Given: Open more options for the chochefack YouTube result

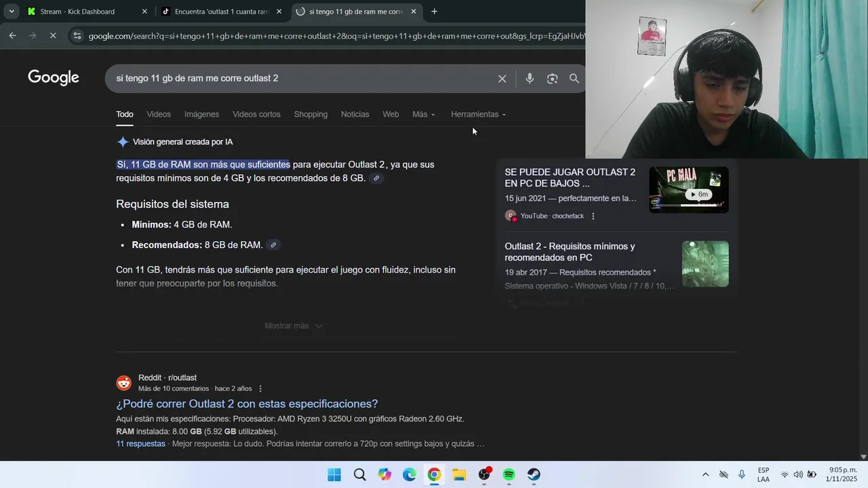Looking at the screenshot, I should pyautogui.click(x=593, y=216).
